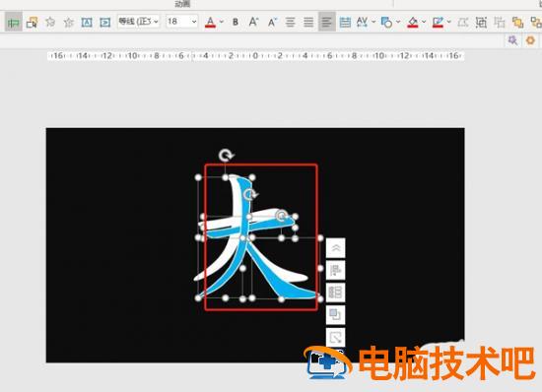Click the group objects icon
Viewport: 542px width, 392px height.
pyautogui.click(x=481, y=23)
